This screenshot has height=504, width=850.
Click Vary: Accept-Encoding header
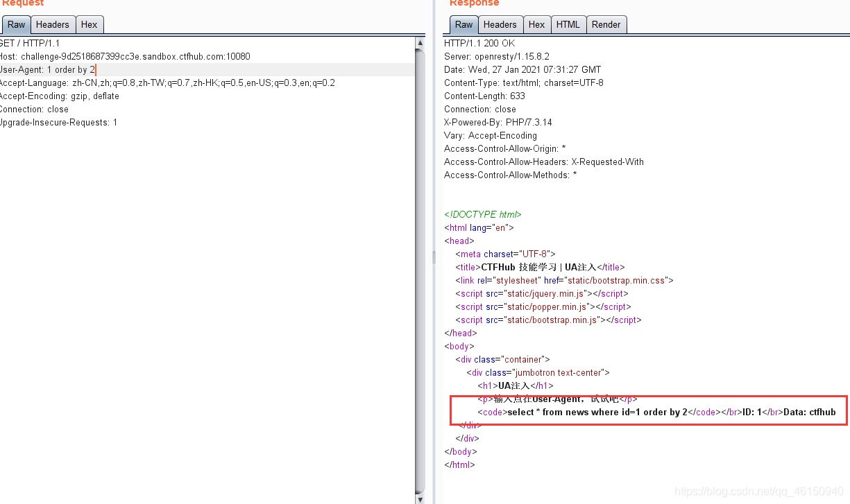(x=491, y=136)
